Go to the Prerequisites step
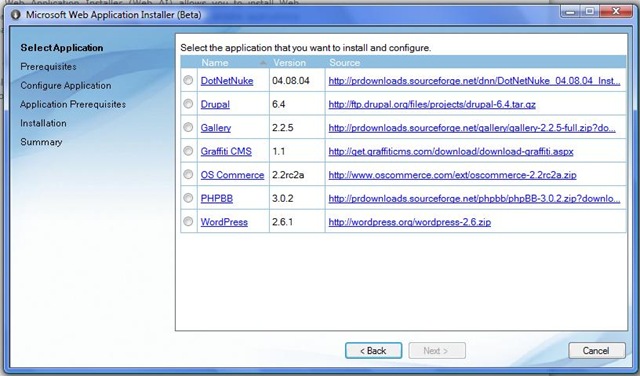Viewport: 640px width, 376px height. click(48, 67)
